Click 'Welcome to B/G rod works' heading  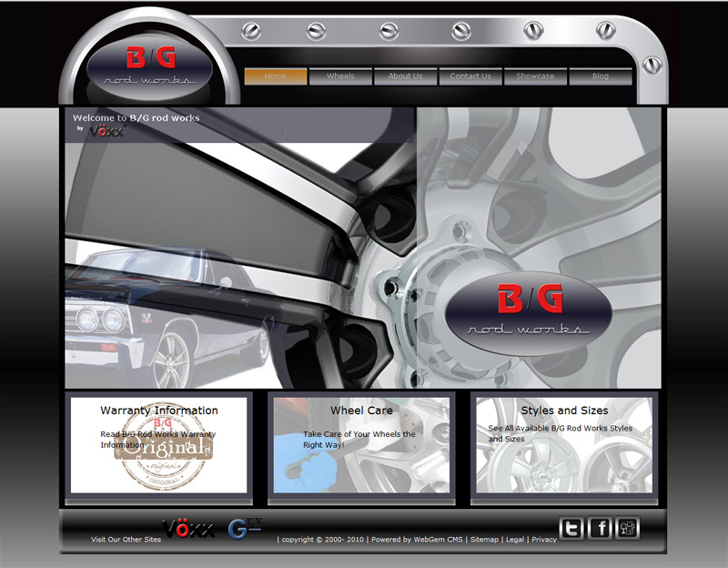tap(136, 118)
